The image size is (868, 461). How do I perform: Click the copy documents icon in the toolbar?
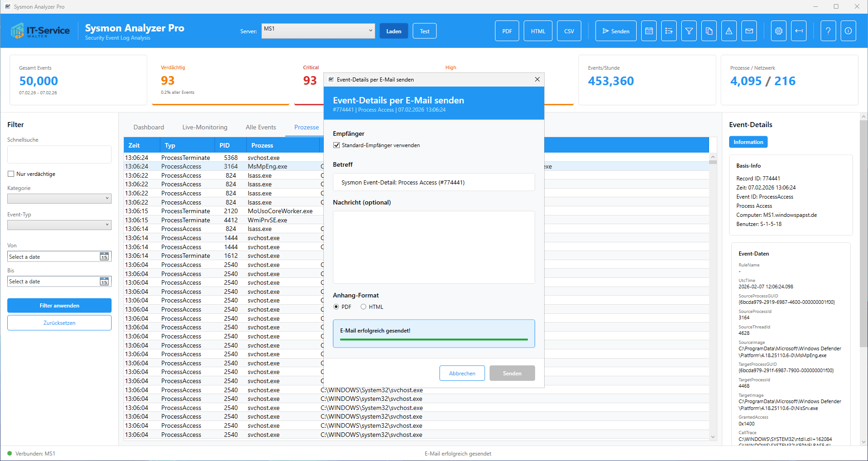click(x=709, y=31)
